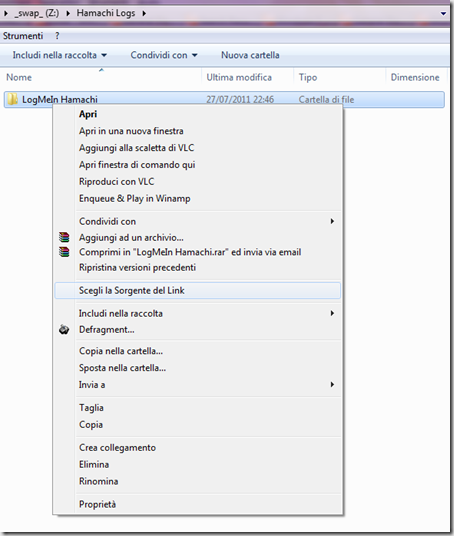Image resolution: width=454 pixels, height=536 pixels.
Task: Select the LogMeIn Hamachi folder name
Action: point(60,99)
